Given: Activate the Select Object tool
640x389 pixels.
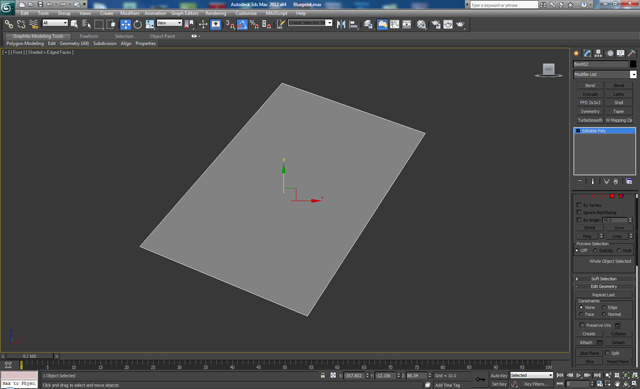Looking at the screenshot, I should tap(74, 24).
